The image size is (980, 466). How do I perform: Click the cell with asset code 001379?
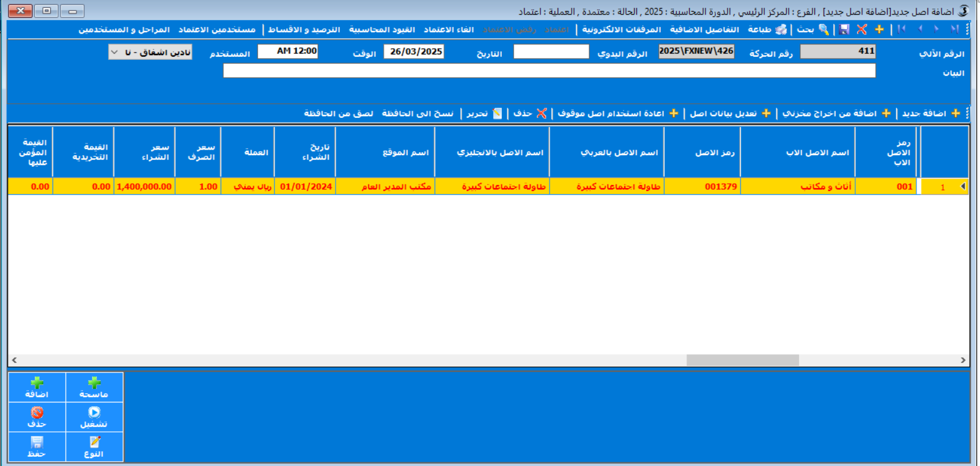702,186
